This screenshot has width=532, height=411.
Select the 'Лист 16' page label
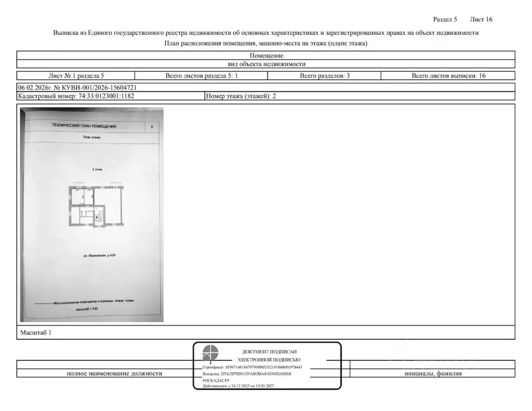click(481, 19)
